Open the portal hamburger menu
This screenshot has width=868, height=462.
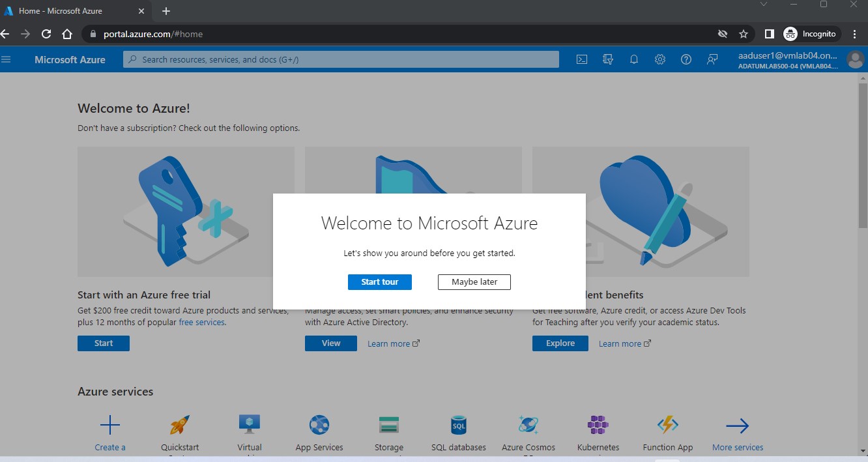(7, 59)
